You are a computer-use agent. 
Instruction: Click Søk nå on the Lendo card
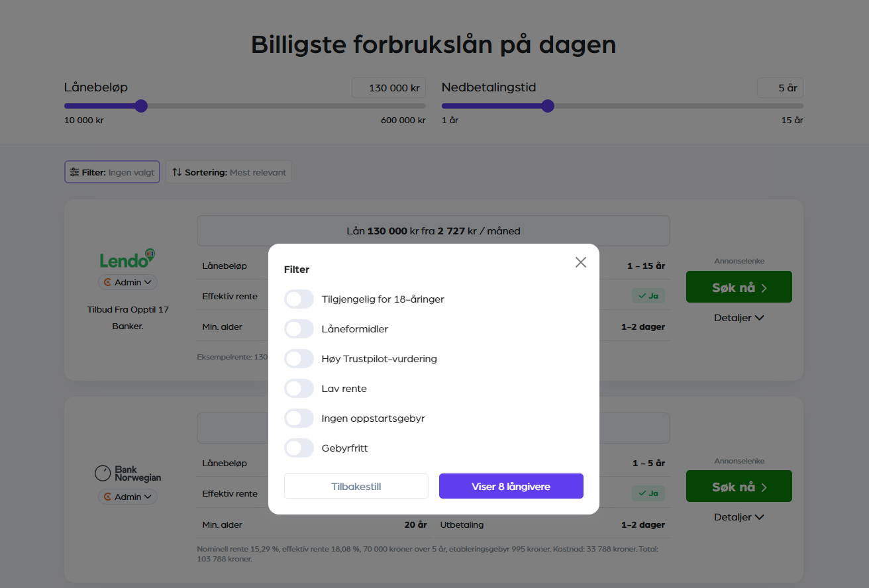click(x=739, y=287)
